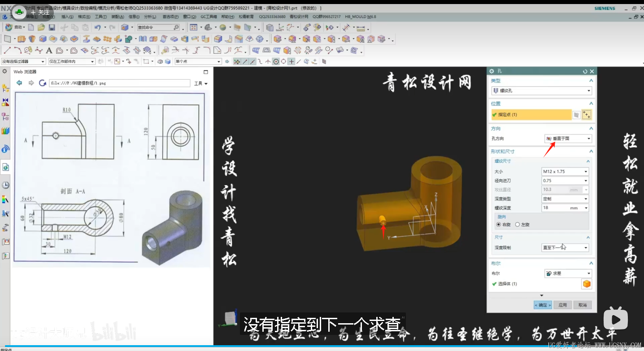Open the 分析(L) menu
Viewport: 644px width, 351px height.
pyautogui.click(x=150, y=17)
